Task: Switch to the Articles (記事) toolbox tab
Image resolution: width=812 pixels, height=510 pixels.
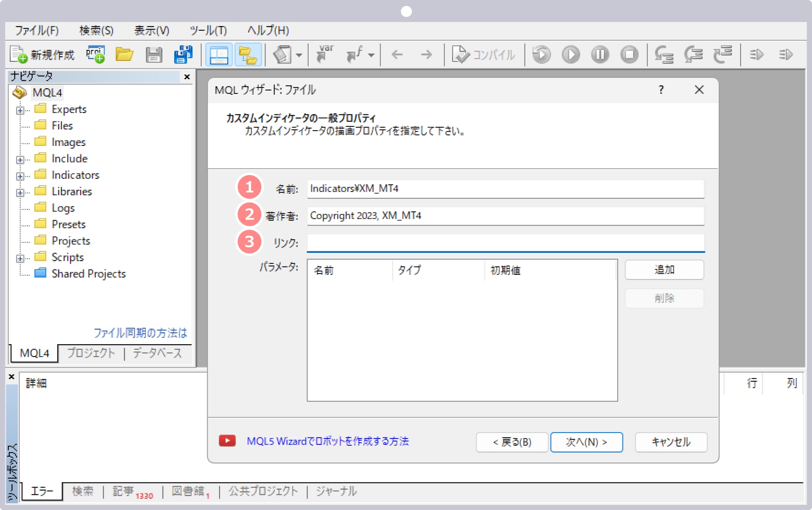Action: point(132,492)
